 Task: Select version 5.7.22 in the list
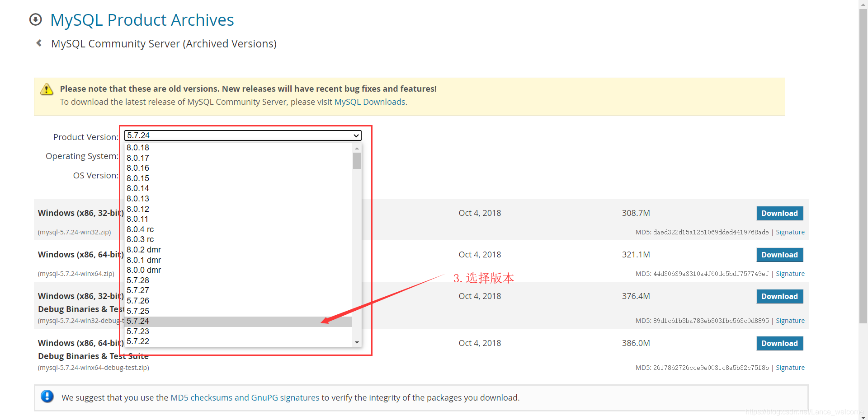[x=238, y=341]
